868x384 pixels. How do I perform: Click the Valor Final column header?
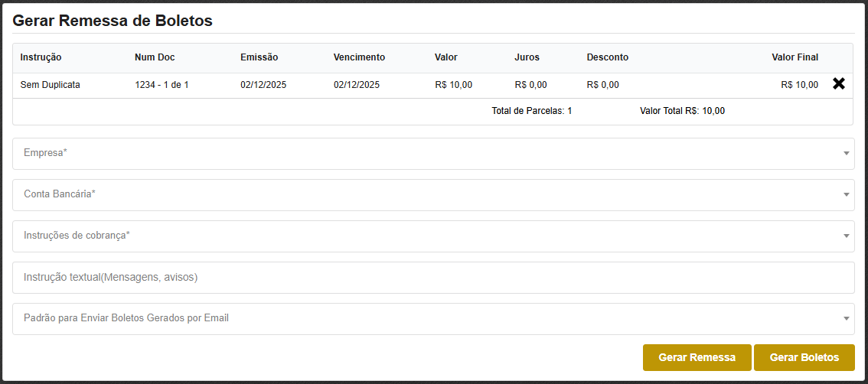coord(795,57)
